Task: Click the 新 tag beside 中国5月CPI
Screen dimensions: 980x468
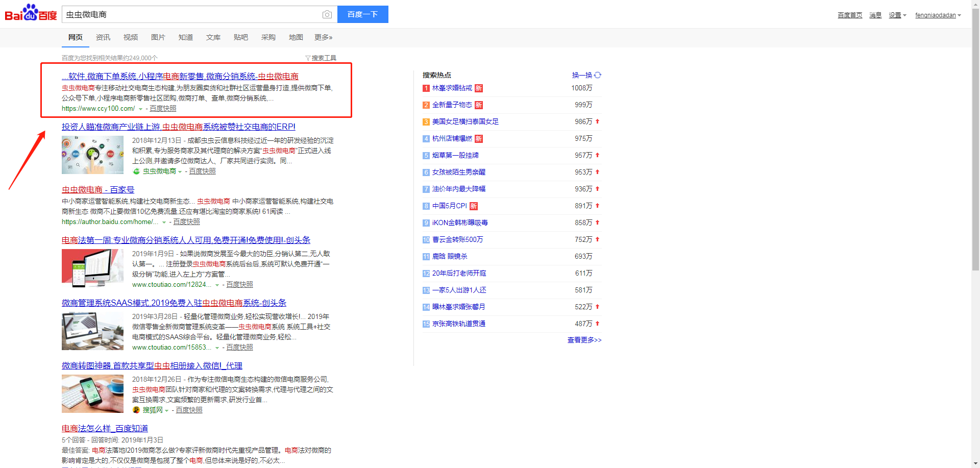Action: coord(473,206)
